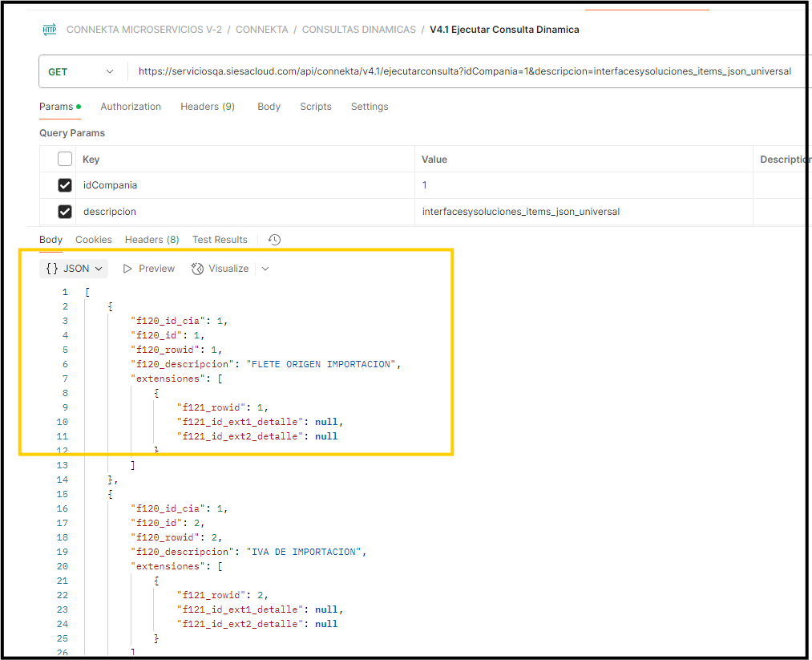
Task: Click the Settings tab
Action: tap(370, 106)
